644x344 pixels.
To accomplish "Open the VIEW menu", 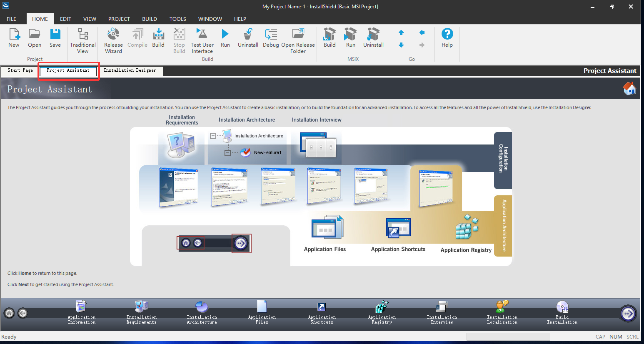I will click(90, 19).
